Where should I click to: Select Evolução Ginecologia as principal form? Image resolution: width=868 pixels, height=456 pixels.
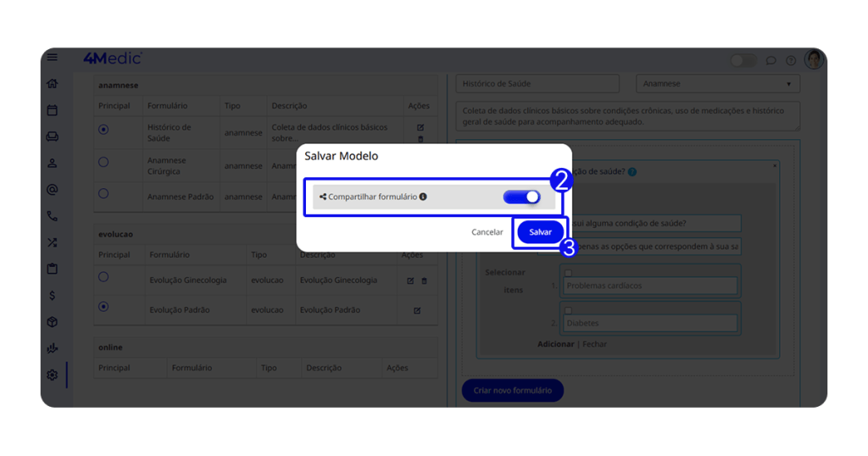[103, 277]
